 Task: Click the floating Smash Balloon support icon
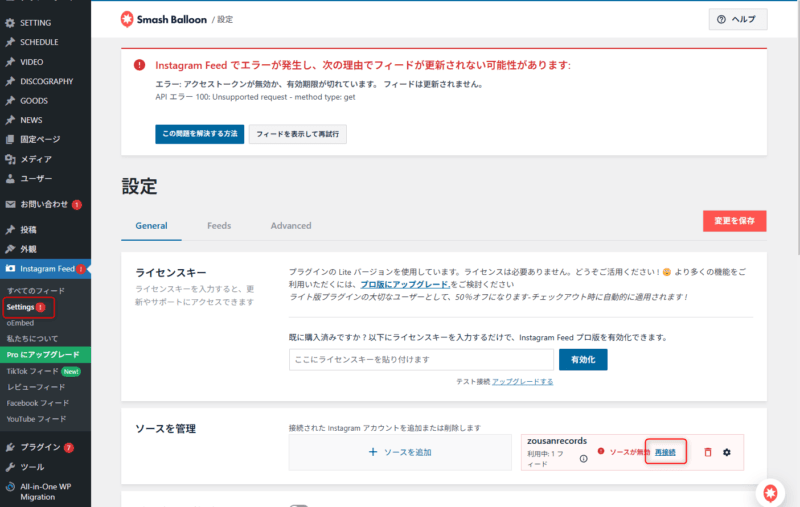(x=770, y=492)
